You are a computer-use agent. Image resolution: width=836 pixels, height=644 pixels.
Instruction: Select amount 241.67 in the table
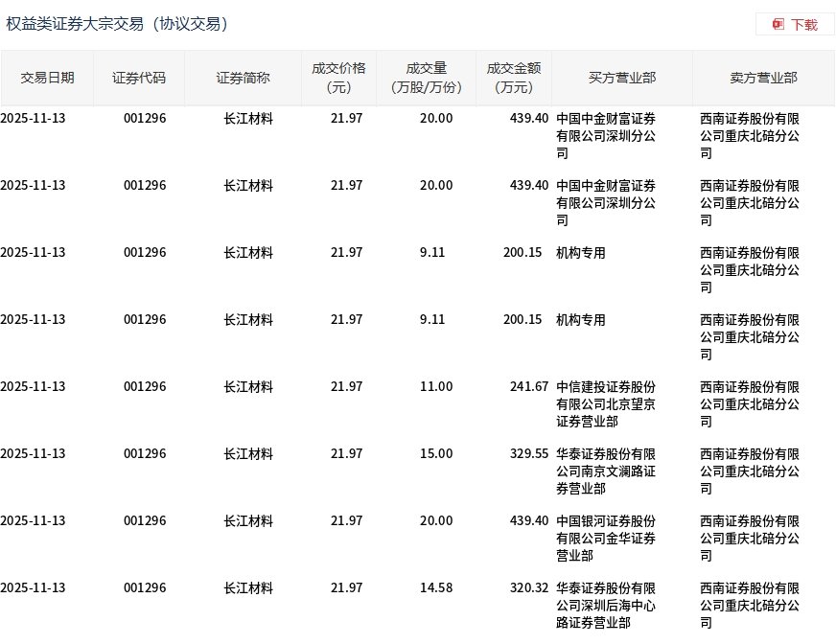point(529,386)
